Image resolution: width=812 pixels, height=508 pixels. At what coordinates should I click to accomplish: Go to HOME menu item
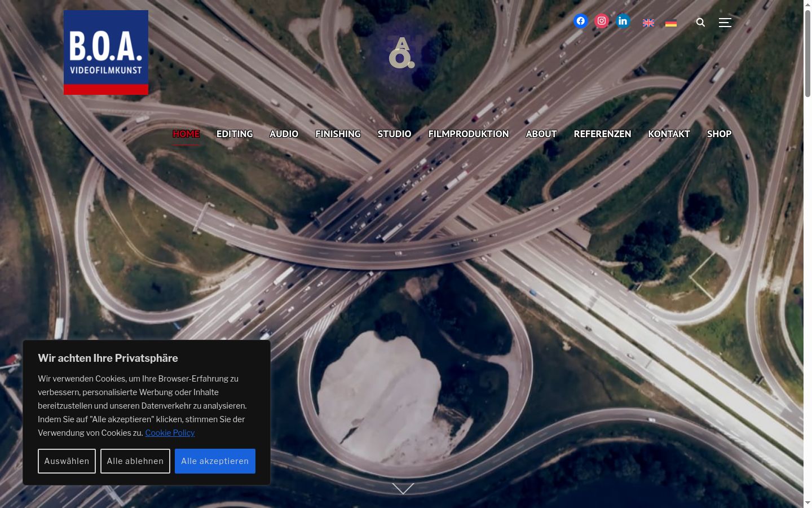(x=186, y=134)
